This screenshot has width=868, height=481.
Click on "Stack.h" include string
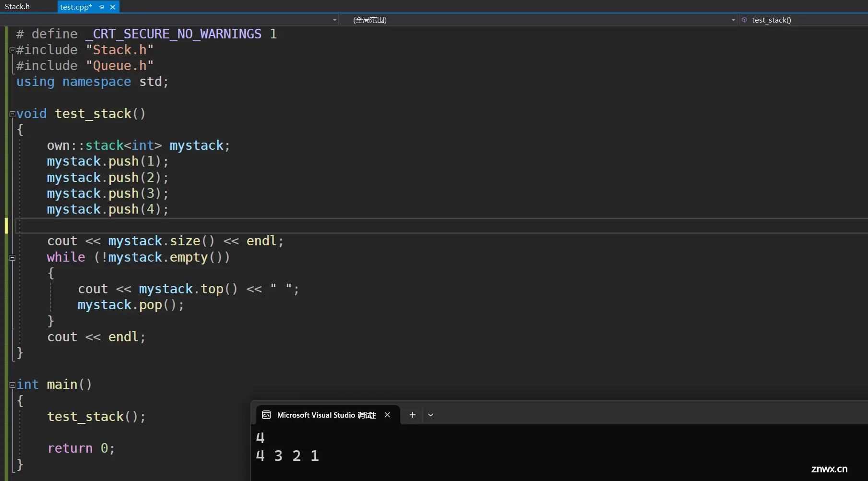[119, 50]
